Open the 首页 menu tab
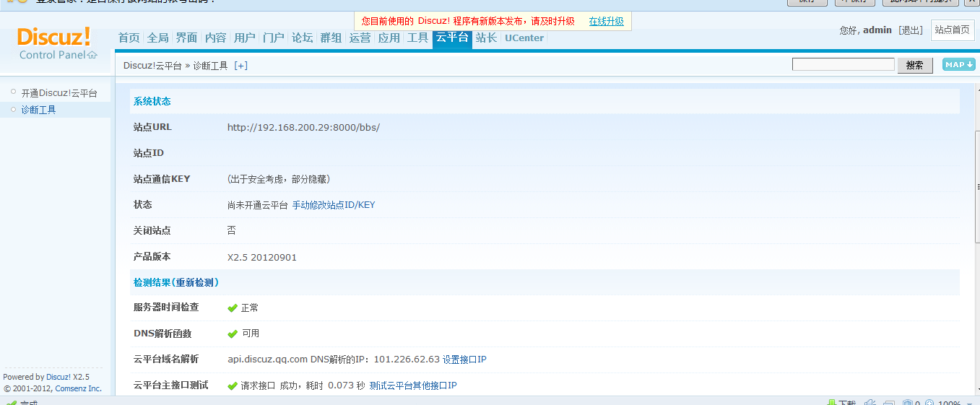Viewport: 980px width, 405px height. coord(129,38)
